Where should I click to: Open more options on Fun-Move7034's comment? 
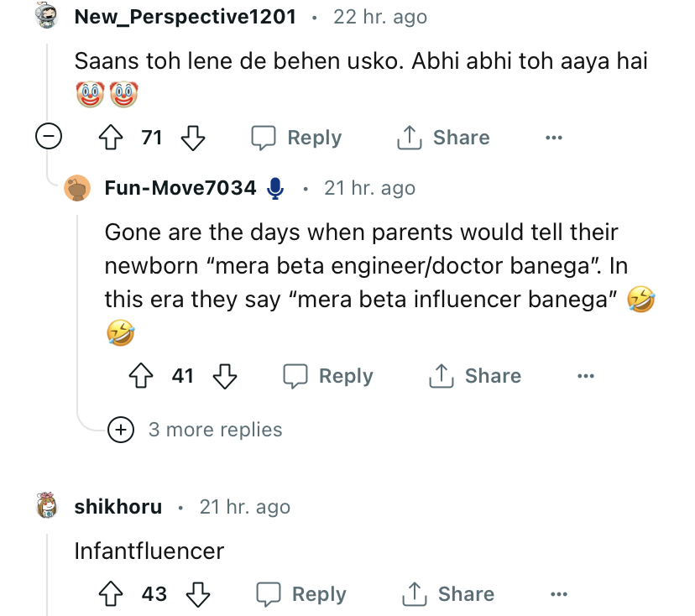(x=585, y=376)
